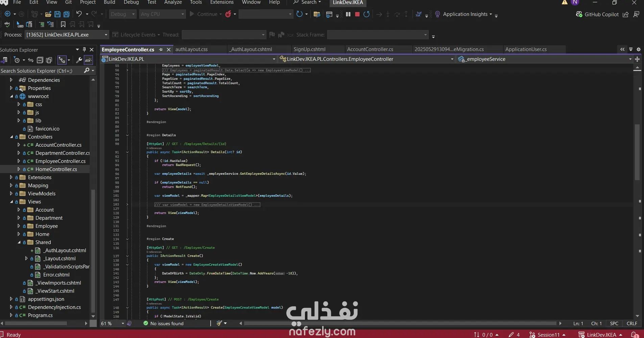
Task: Expand the Dependencies node
Action: (x=11, y=80)
